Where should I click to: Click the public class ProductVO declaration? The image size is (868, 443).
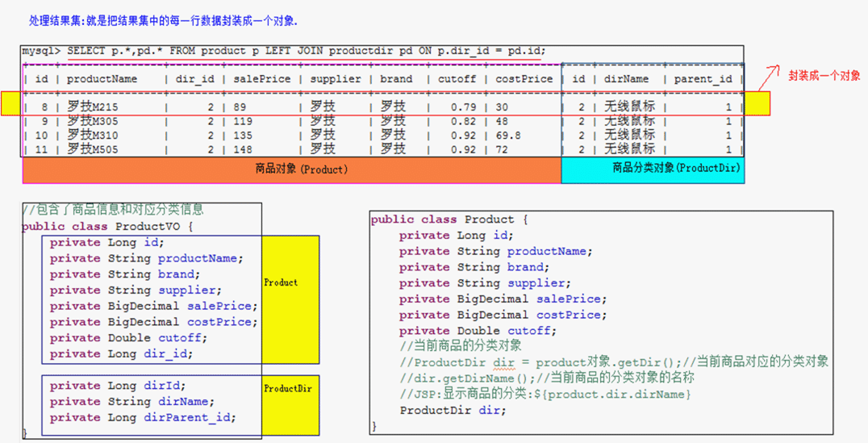tap(108, 227)
